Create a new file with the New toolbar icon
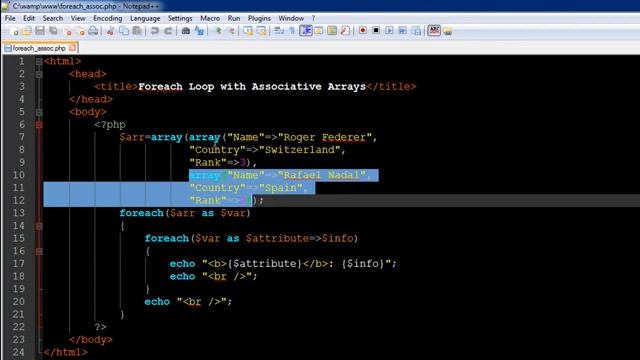 pos(13,31)
